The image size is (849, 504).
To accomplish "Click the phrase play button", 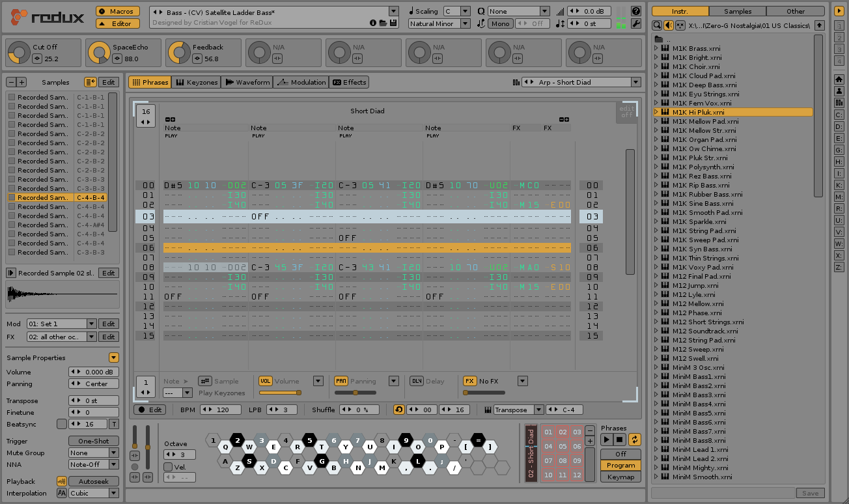I will [607, 440].
